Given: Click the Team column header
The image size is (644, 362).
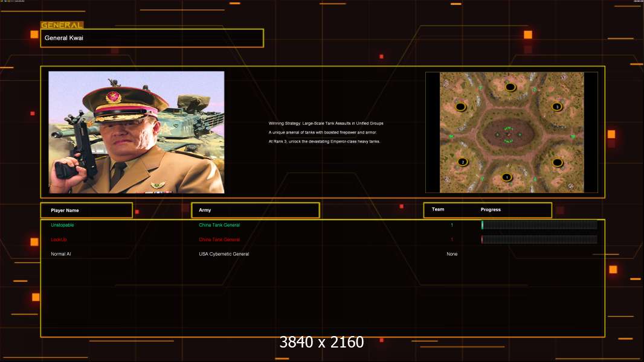Looking at the screenshot, I should tap(438, 210).
